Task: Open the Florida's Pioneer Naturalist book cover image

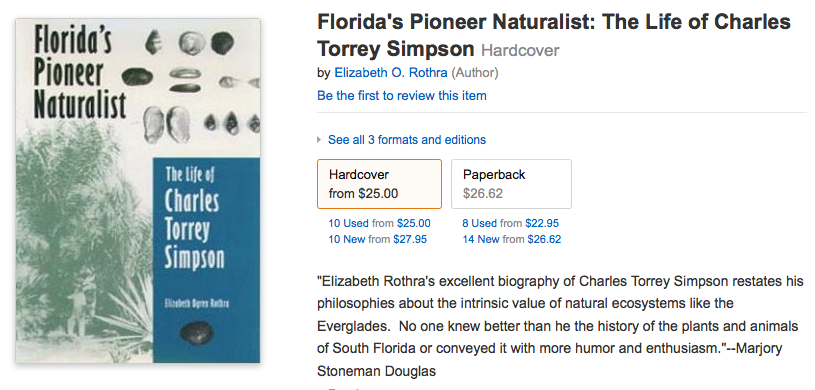Action: click(x=138, y=190)
